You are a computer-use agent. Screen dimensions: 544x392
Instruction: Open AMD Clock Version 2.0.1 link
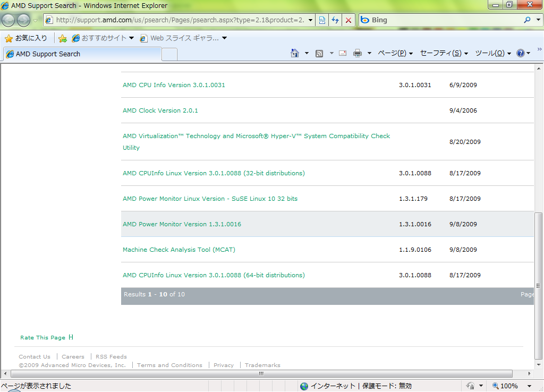[160, 110]
